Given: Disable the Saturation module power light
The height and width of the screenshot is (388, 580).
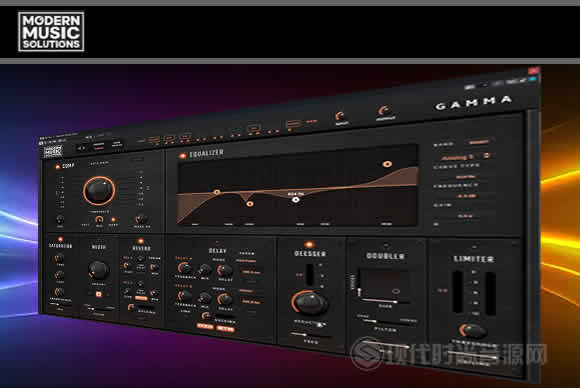Looking at the screenshot, I should (x=61, y=240).
